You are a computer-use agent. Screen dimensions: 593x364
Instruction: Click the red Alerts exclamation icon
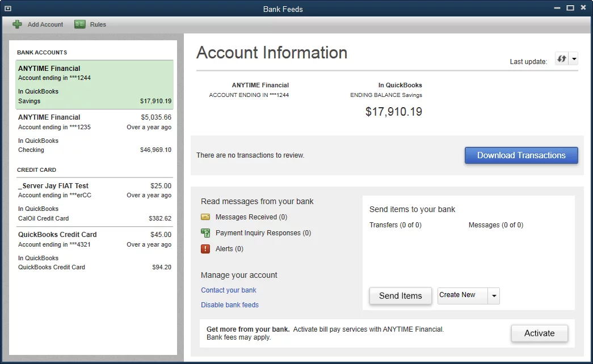pos(205,248)
